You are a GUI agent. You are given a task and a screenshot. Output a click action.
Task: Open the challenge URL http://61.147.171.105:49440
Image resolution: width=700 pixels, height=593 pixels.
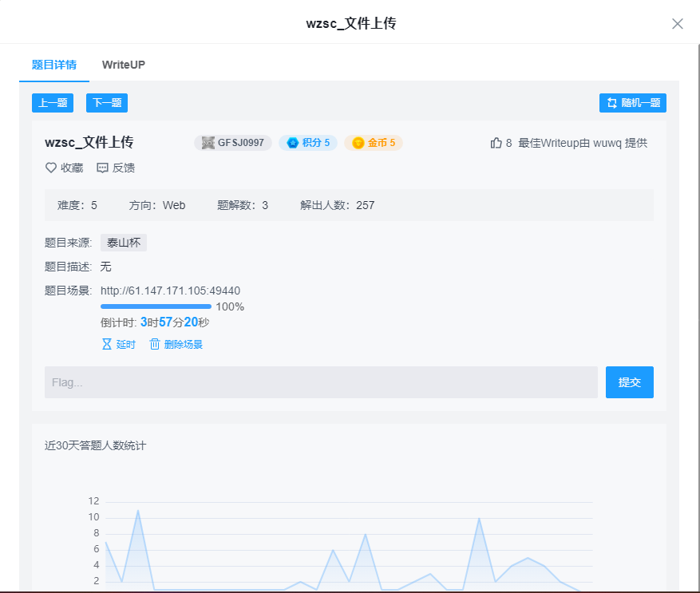pyautogui.click(x=170, y=291)
